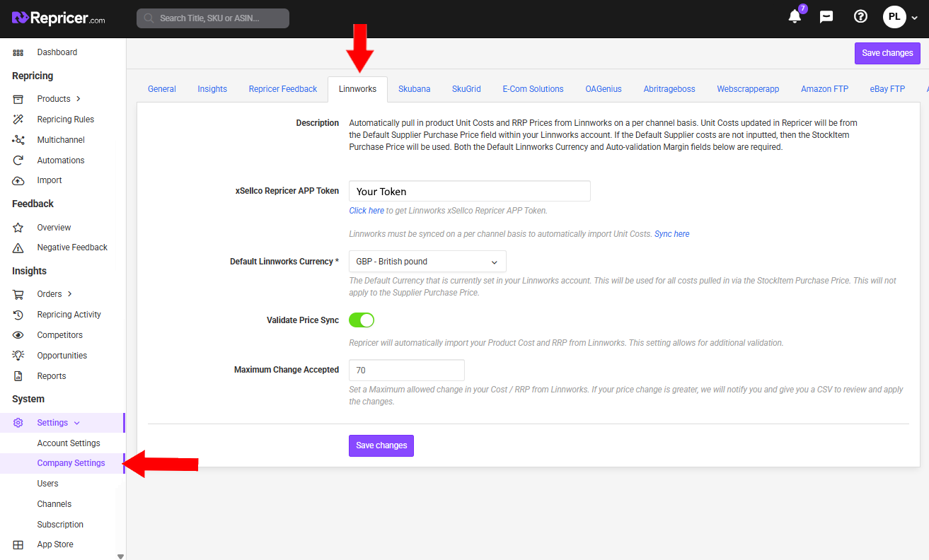
Task: Click the Orders cart icon
Action: [x=18, y=294]
